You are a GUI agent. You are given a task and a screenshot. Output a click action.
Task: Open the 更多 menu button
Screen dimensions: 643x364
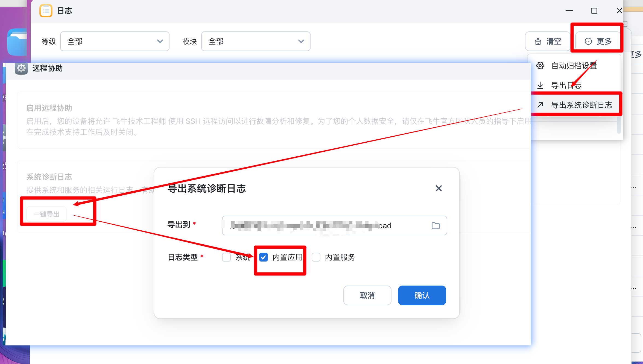click(x=598, y=41)
